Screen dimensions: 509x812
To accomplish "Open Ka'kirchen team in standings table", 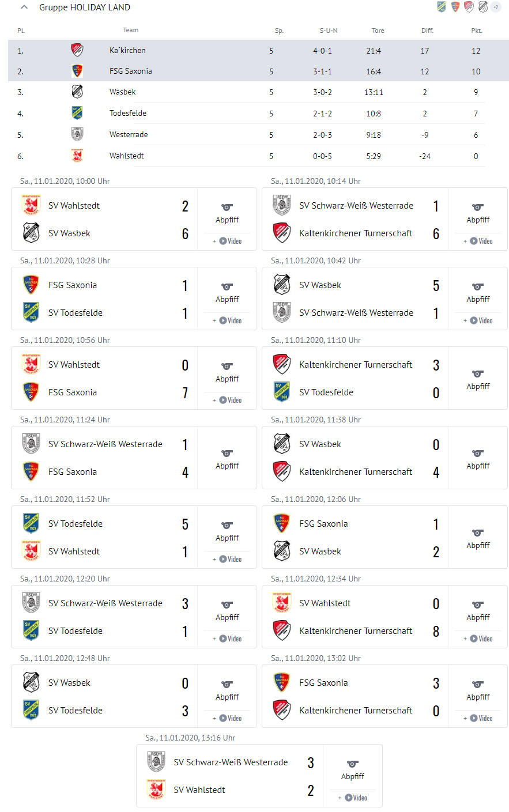I will click(x=127, y=51).
